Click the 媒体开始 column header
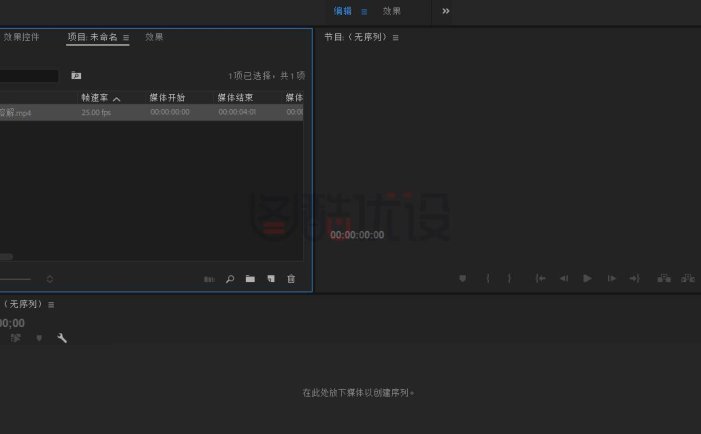This screenshot has height=434, width=701. pos(167,97)
